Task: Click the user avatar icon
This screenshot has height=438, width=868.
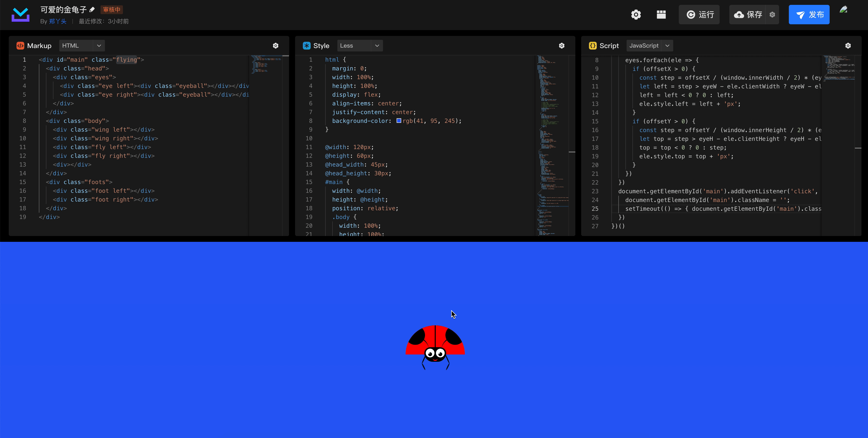Action: pos(843,10)
